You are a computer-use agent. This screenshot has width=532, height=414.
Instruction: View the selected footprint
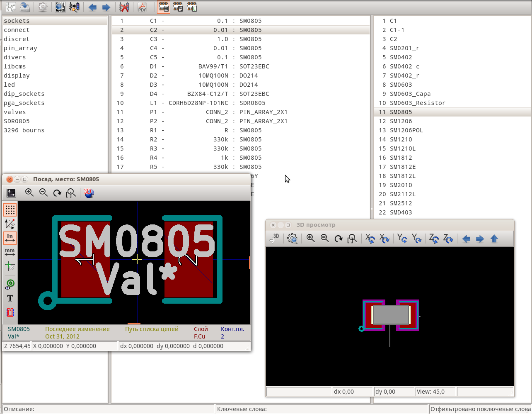tap(60, 7)
